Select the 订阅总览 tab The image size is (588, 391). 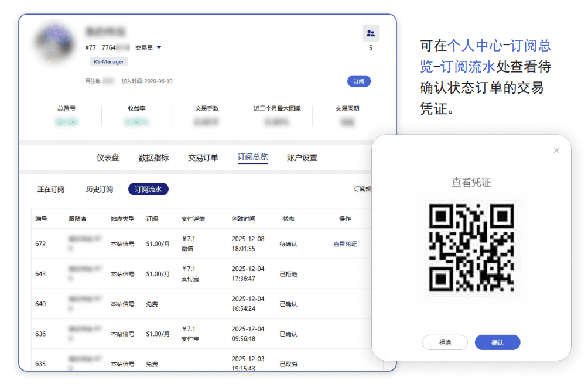(252, 157)
